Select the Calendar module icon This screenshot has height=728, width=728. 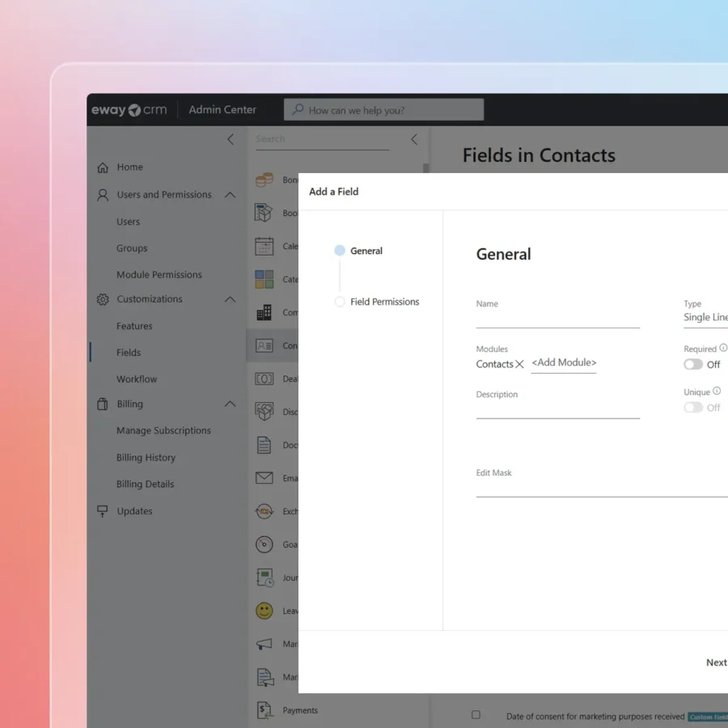click(265, 246)
